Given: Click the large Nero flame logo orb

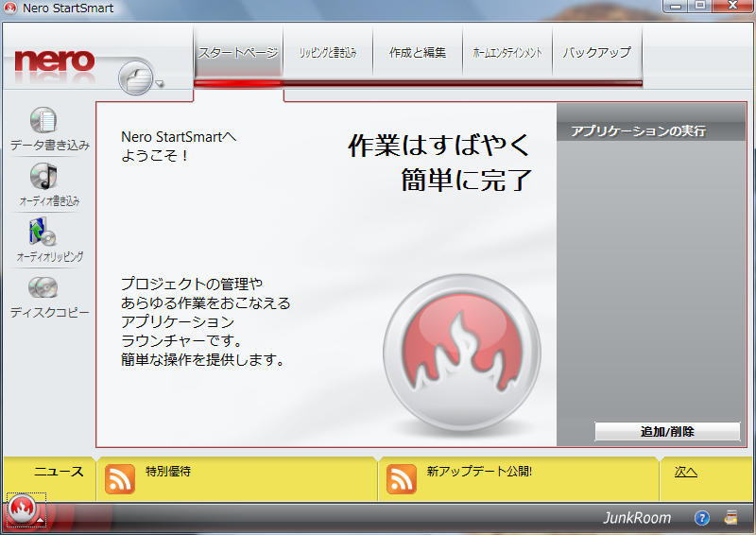Looking at the screenshot, I should tap(462, 353).
